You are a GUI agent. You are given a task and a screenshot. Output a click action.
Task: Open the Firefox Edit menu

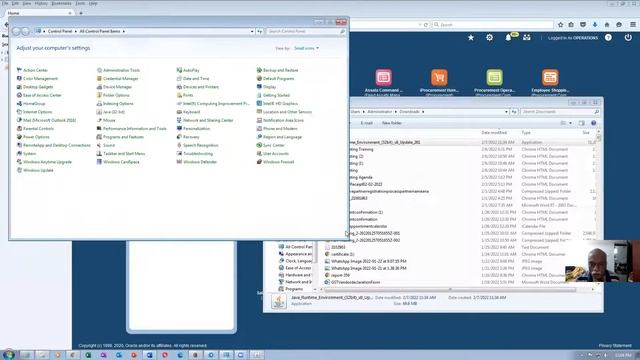coord(15,3)
